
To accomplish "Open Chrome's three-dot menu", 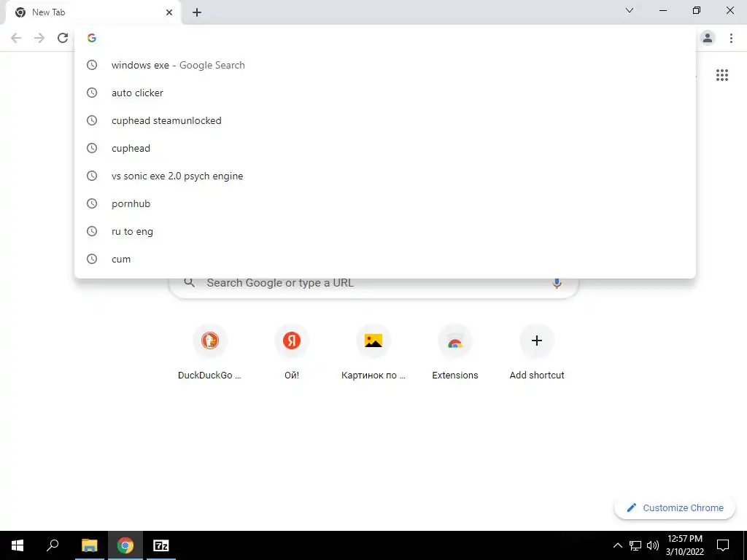I will (731, 38).
